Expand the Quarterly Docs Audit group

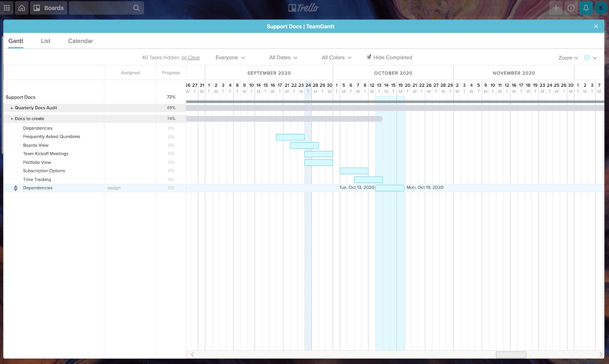(x=12, y=108)
